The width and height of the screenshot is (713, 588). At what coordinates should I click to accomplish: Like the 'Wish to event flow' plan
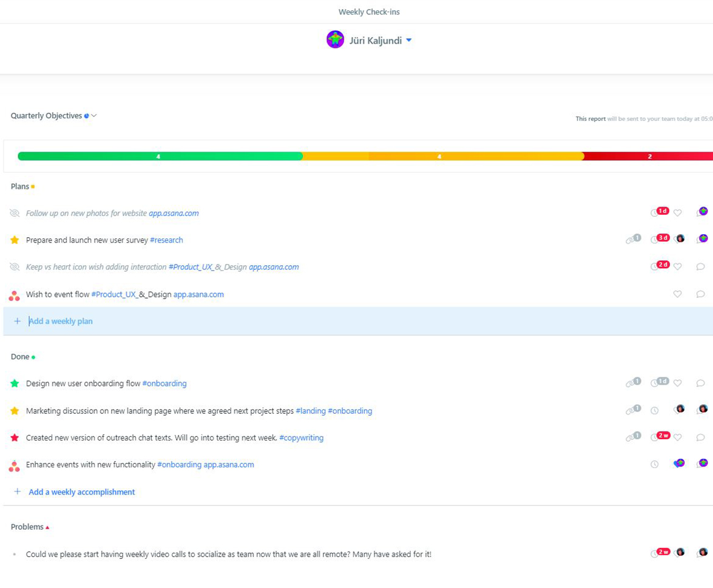tap(678, 294)
